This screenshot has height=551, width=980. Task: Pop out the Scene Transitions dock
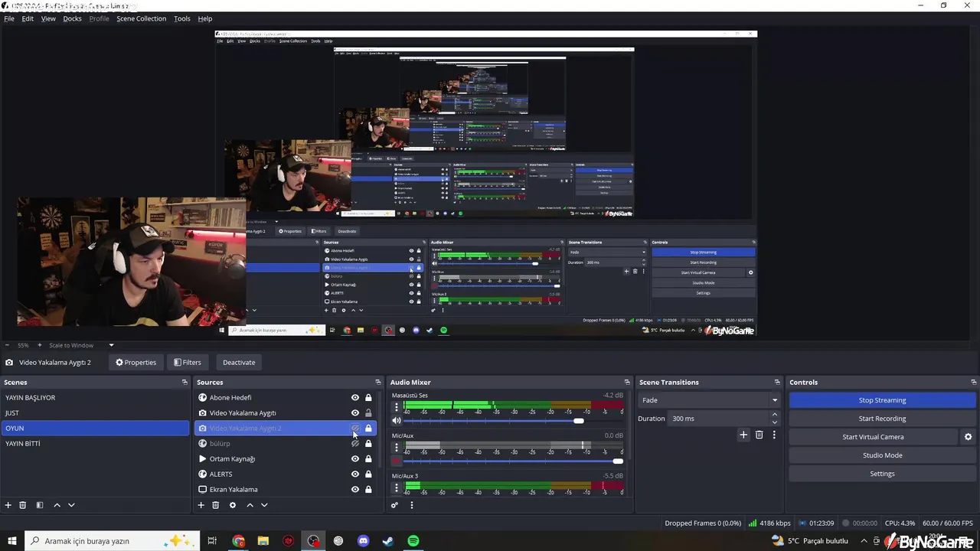coord(777,382)
